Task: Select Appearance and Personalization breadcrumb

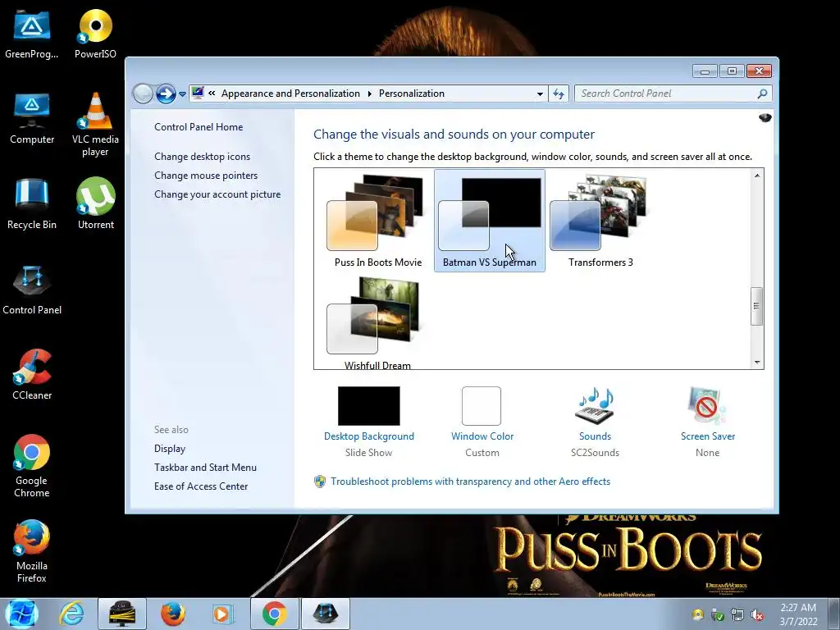Action: coord(290,94)
